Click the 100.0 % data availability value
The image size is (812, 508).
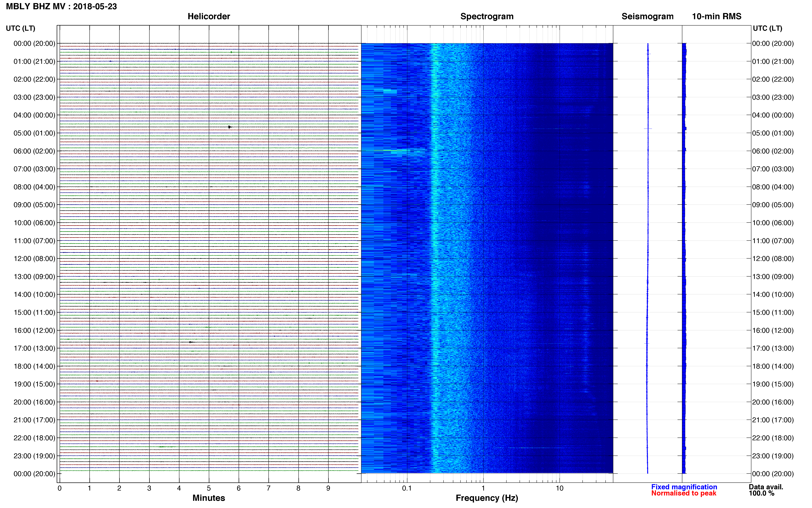click(x=761, y=493)
